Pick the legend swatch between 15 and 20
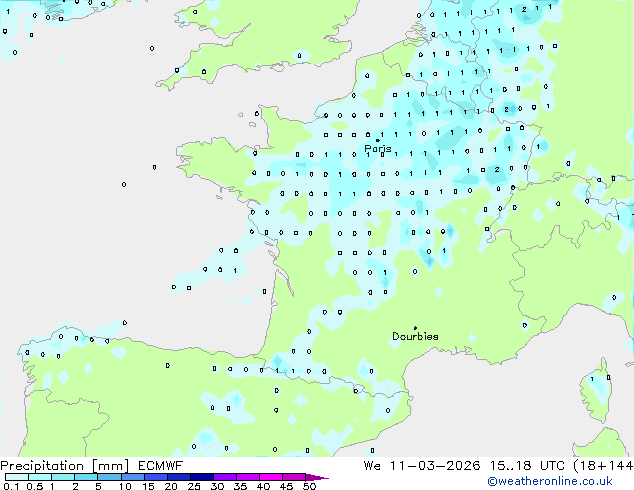 [156, 477]
